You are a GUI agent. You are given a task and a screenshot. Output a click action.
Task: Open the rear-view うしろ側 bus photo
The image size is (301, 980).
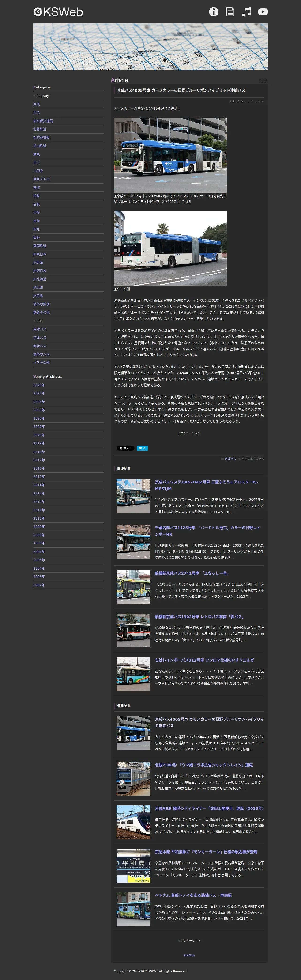point(170,248)
